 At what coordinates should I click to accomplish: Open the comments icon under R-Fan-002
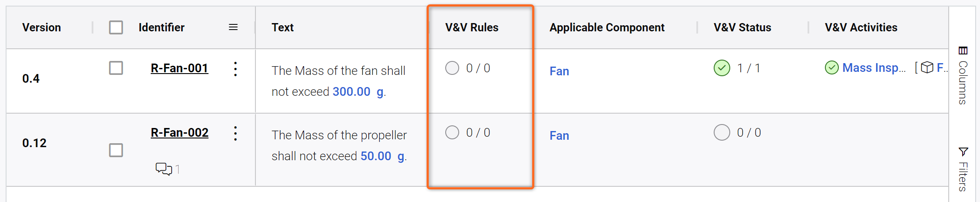coord(164,169)
